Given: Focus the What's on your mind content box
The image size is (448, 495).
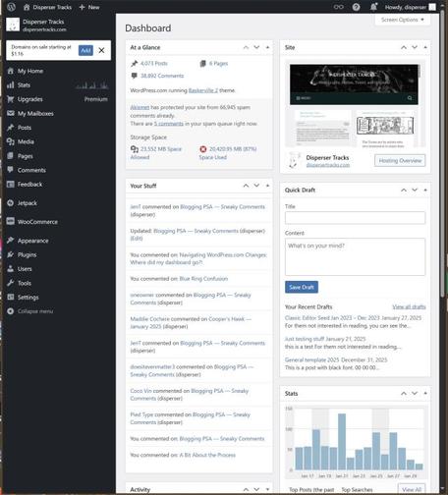Looking at the screenshot, I should (355, 256).
